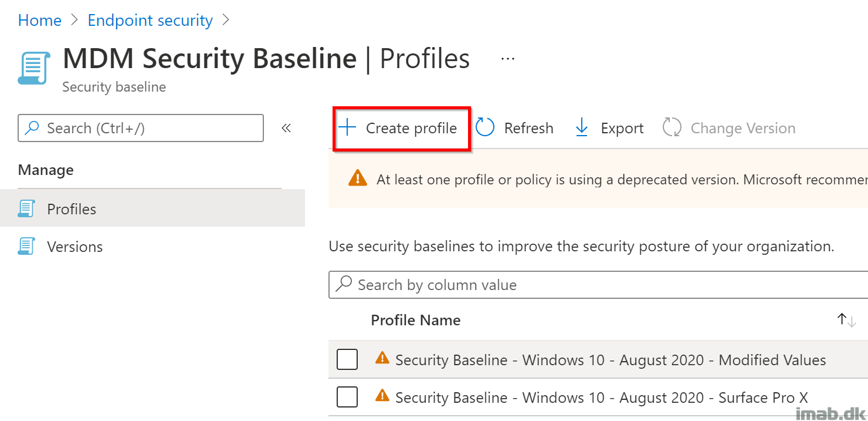
Task: Click the Export download arrow icon
Action: click(x=581, y=127)
